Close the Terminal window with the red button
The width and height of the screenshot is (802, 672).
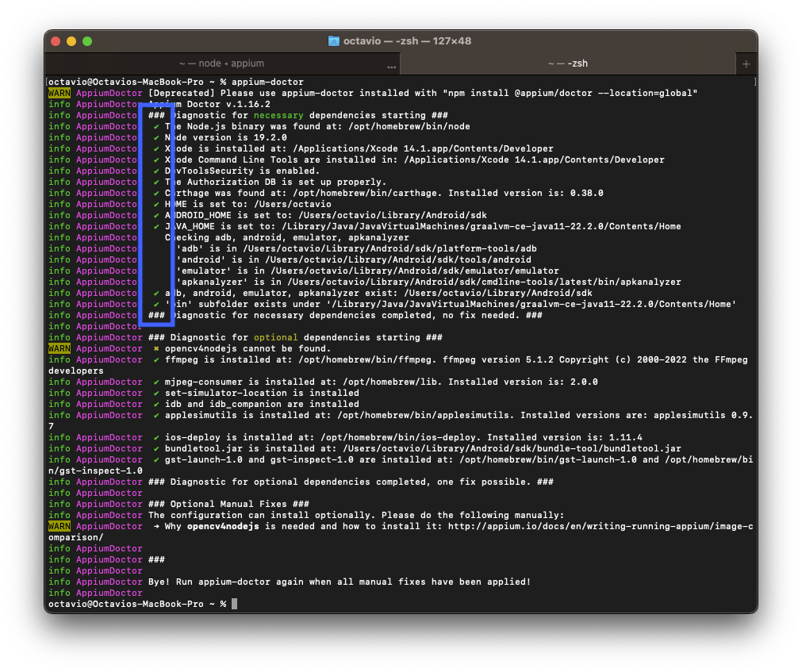coord(56,41)
